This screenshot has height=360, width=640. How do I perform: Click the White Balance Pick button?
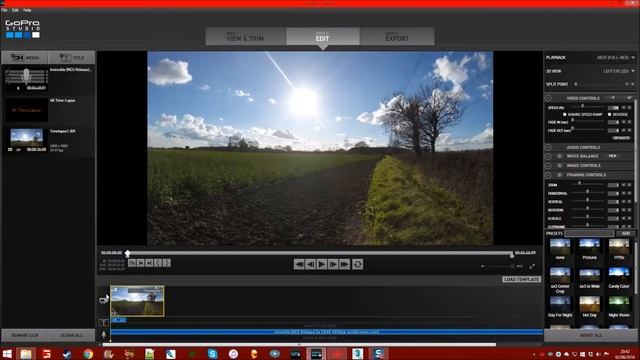tap(612, 156)
